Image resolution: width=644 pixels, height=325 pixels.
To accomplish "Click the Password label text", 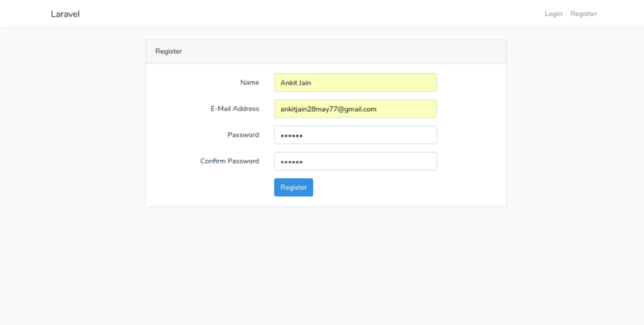I will coord(243,135).
